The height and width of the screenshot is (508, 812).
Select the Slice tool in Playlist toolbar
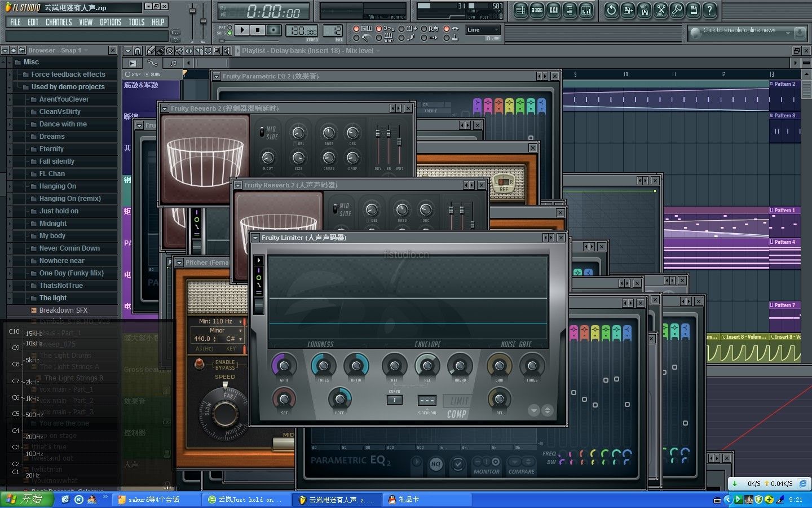(198, 51)
